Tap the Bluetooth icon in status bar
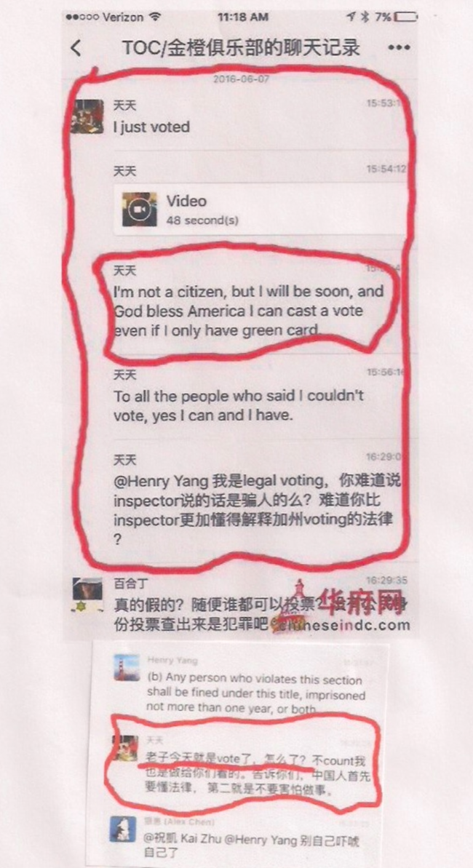Screen dimensions: 473x868 [x=365, y=17]
